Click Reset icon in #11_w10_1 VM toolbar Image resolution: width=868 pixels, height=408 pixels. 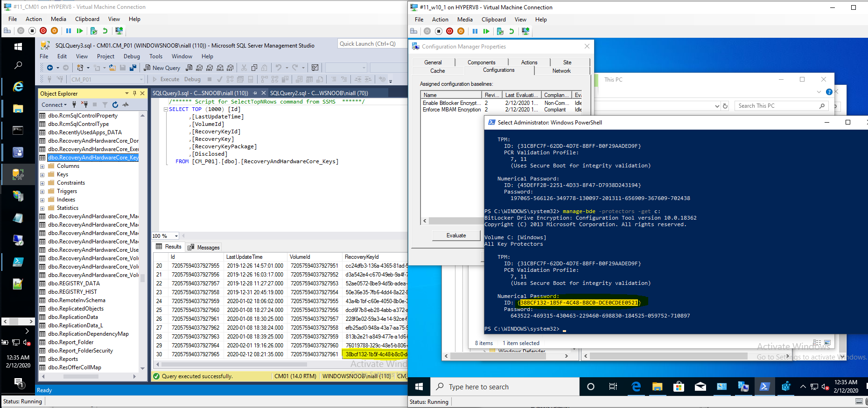pyautogui.click(x=486, y=31)
